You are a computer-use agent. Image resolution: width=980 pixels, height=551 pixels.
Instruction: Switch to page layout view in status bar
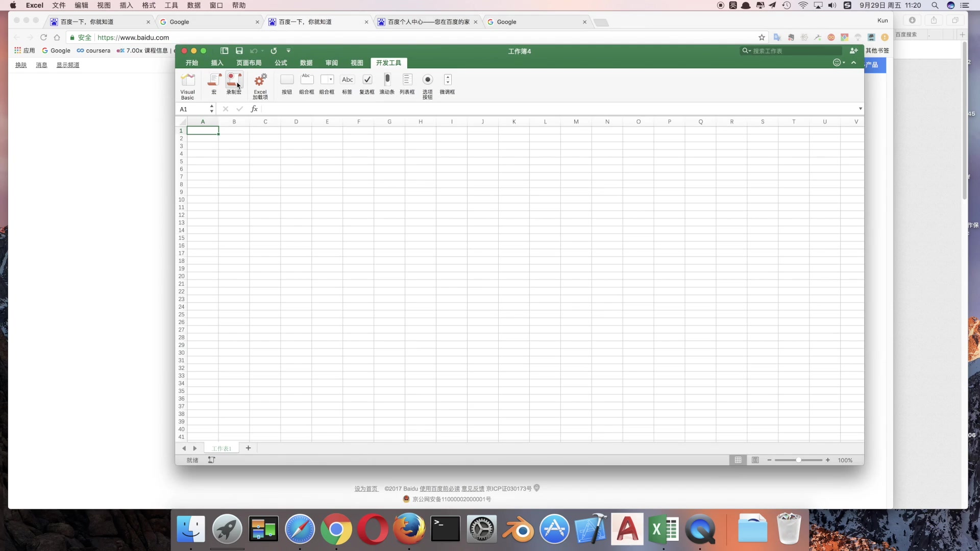pyautogui.click(x=755, y=460)
